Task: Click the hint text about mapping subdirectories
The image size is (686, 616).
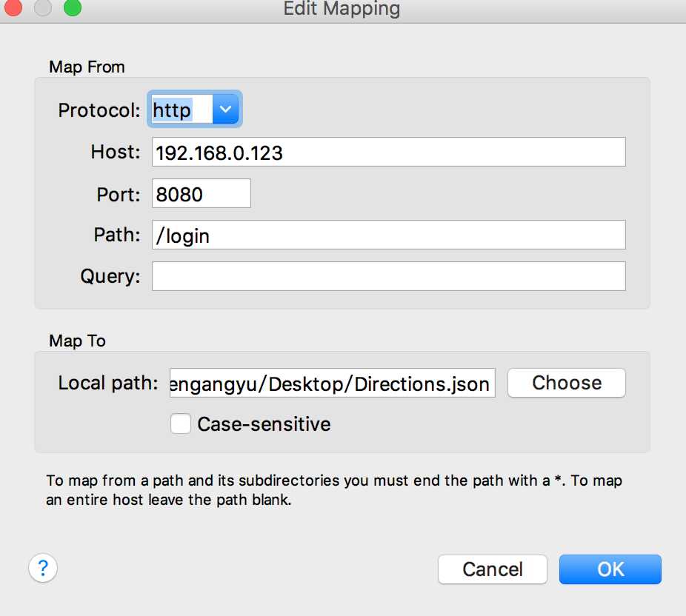Action: click(334, 490)
